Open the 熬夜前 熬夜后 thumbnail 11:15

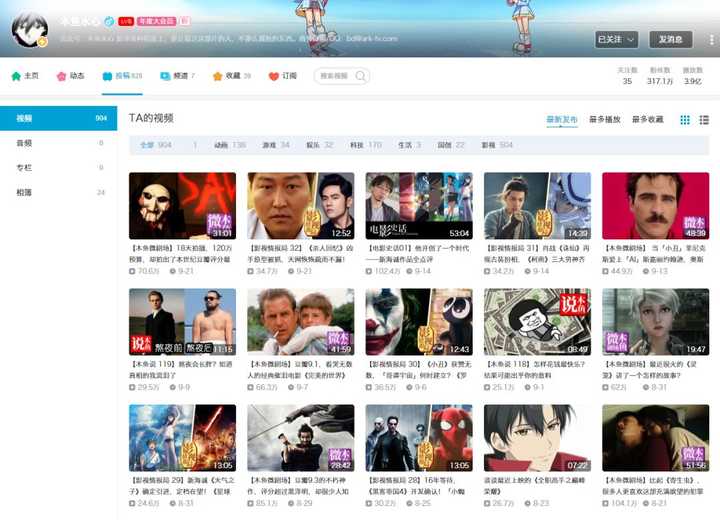tap(182, 322)
